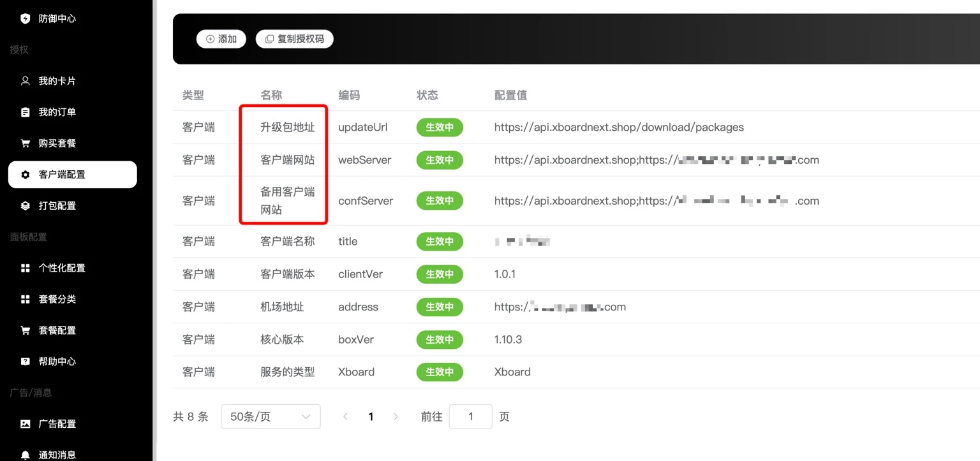This screenshot has height=461, width=980.
Task: Click the bell icon beside 通知消息
Action: tap(26, 455)
